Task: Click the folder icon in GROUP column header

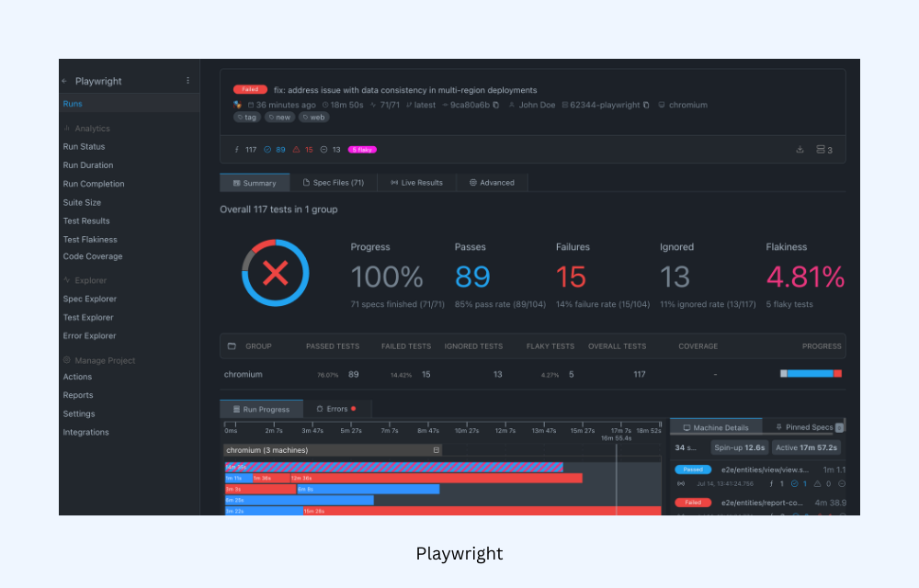Action: tap(232, 346)
